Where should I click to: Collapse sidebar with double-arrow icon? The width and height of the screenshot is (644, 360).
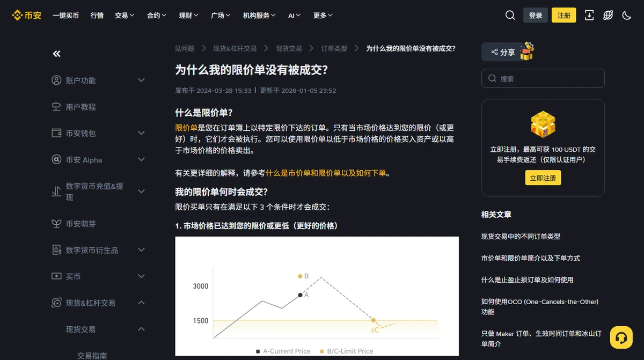[56, 54]
